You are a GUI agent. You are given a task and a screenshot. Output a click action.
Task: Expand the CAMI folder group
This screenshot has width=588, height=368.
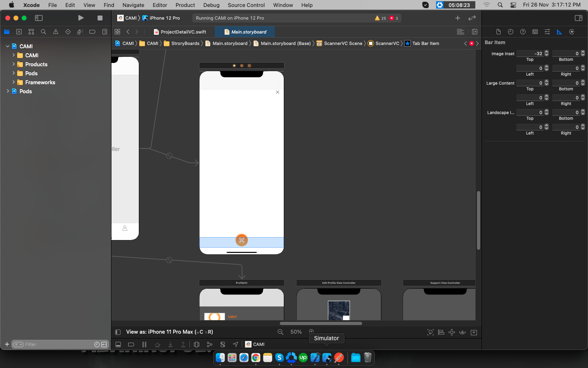point(13,55)
